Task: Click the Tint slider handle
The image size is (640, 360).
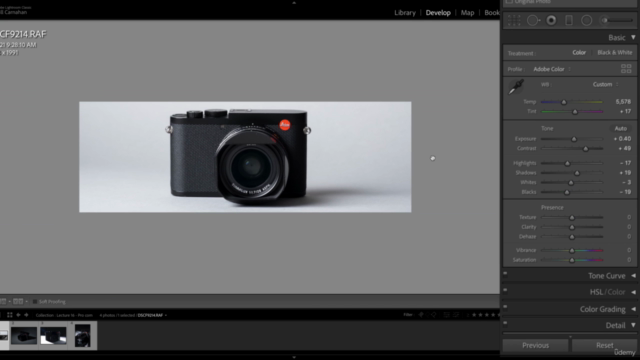Action: click(575, 111)
